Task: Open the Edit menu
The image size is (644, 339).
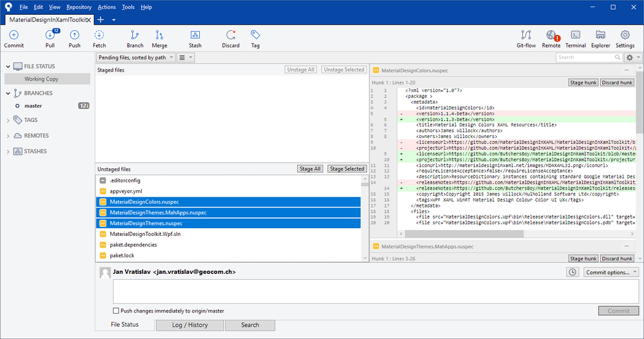Action: click(38, 7)
